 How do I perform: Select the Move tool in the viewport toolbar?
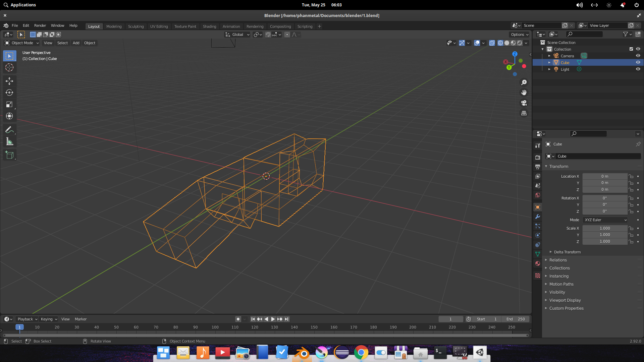coord(9,81)
